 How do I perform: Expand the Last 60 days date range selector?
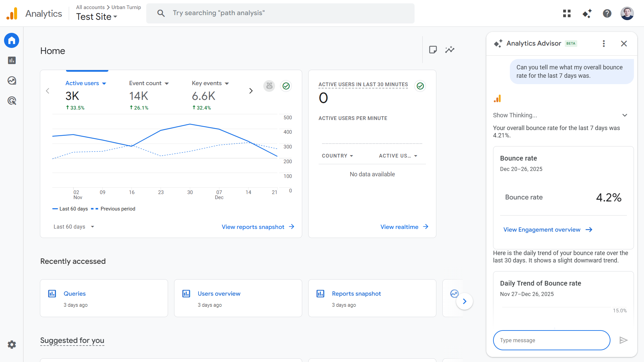coord(74,227)
